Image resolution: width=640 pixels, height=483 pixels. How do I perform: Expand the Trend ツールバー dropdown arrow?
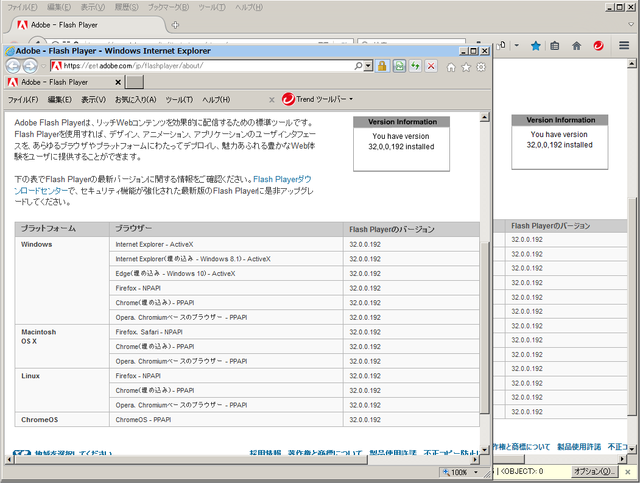(x=351, y=99)
